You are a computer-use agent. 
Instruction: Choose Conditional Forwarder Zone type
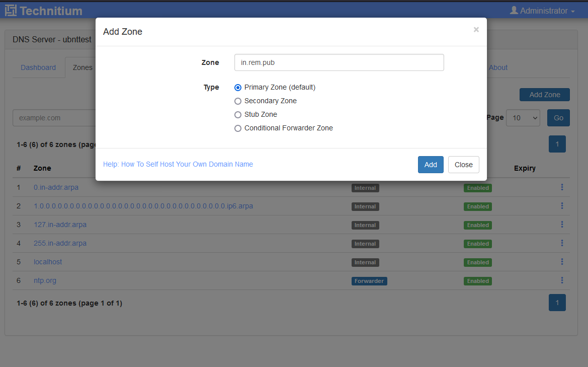click(238, 128)
